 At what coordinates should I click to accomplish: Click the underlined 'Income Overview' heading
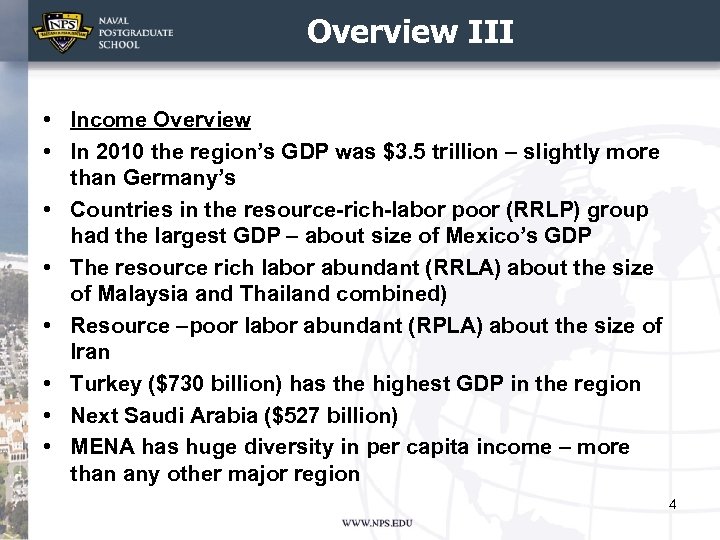pos(160,120)
